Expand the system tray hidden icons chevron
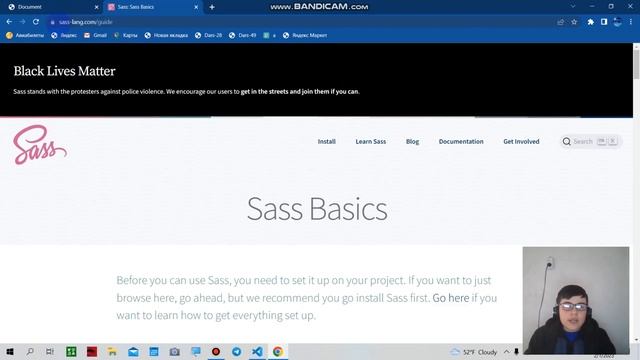 coord(507,352)
